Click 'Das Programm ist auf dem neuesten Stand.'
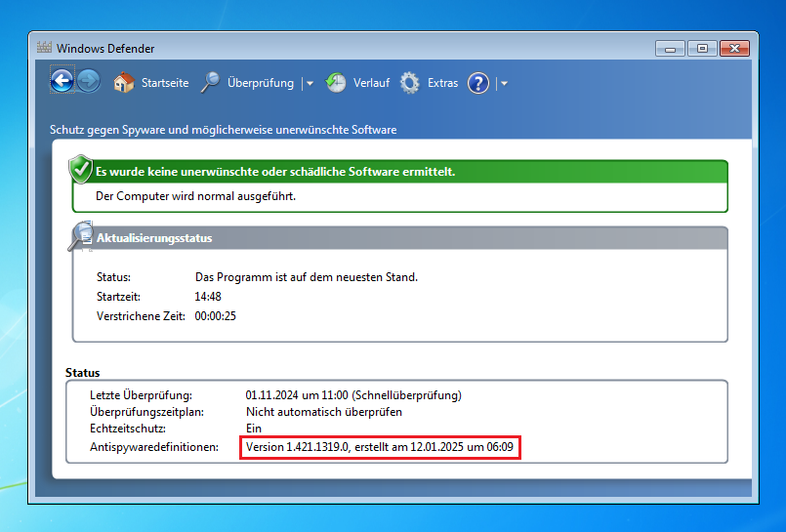The width and height of the screenshot is (786, 532). point(307,277)
